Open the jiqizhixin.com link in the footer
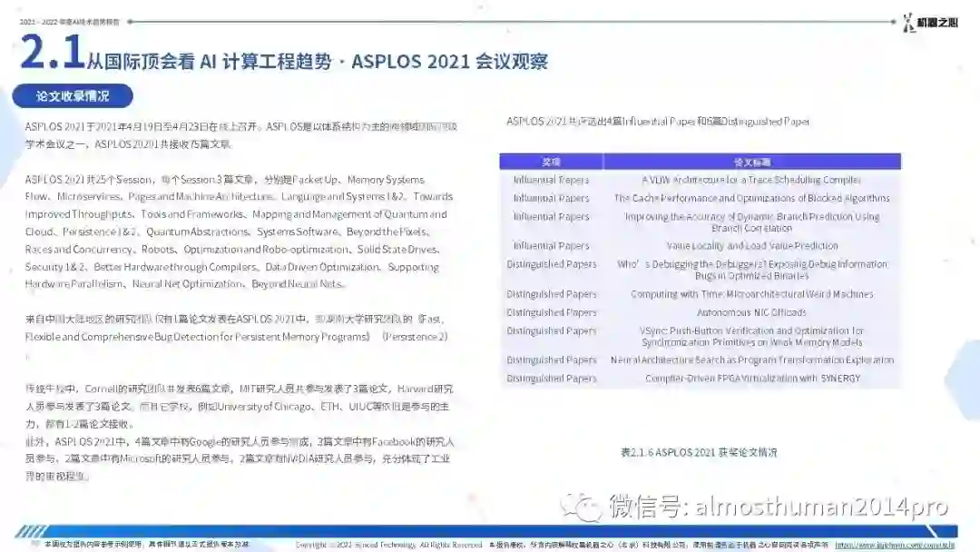Screen dimensions: 980x552 pos(895,545)
